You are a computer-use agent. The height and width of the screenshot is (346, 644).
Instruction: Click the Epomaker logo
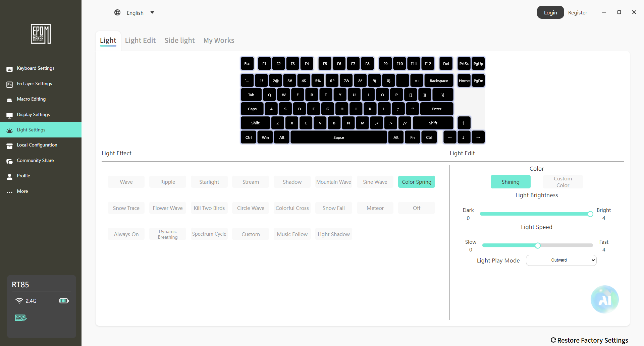(41, 34)
